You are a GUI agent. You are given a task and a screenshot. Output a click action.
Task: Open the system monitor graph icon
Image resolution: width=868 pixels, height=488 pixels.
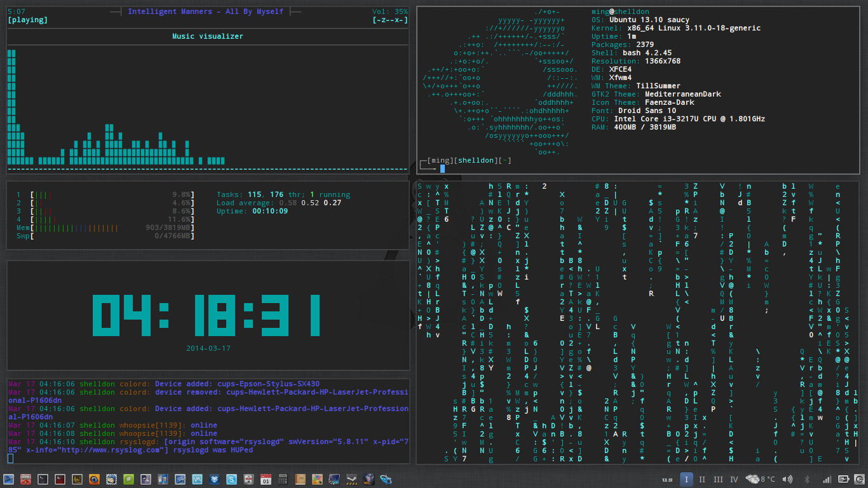pos(77,479)
